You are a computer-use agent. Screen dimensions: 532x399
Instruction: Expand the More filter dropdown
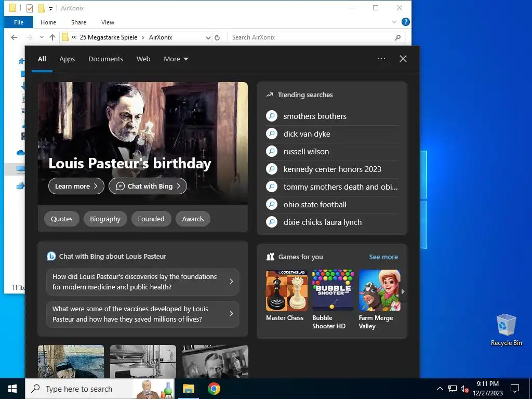pyautogui.click(x=176, y=59)
